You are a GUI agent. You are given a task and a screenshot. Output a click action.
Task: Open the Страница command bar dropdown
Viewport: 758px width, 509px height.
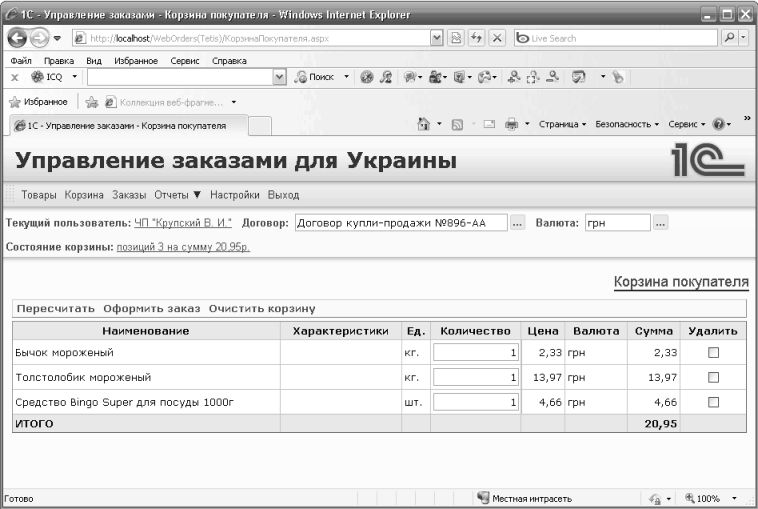pos(562,125)
